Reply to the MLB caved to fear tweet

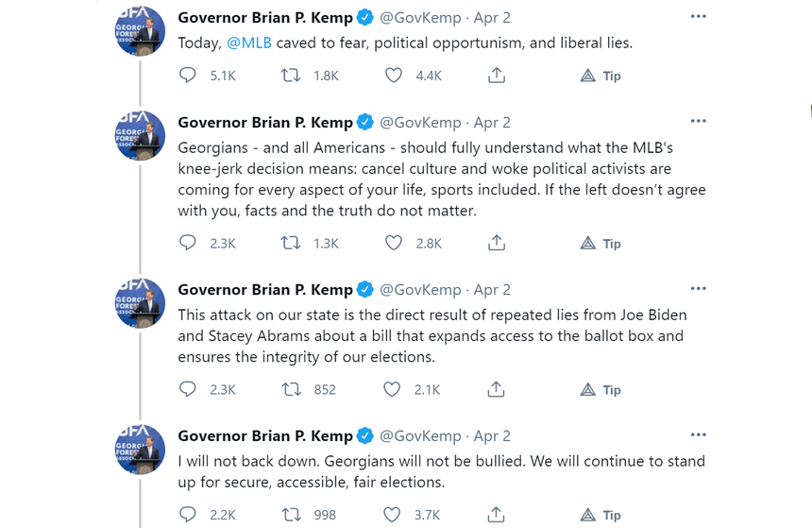tap(188, 76)
